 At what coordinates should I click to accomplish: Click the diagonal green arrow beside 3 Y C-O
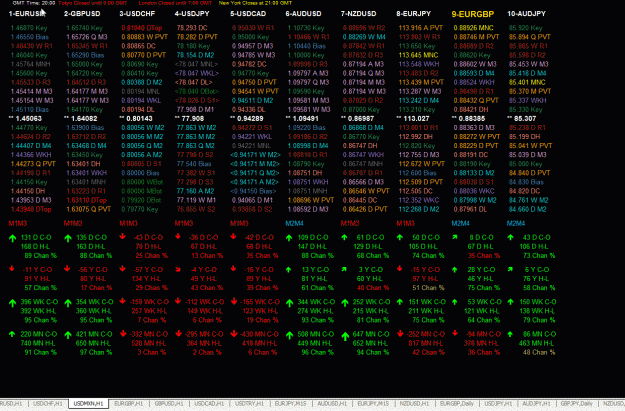tap(344, 269)
